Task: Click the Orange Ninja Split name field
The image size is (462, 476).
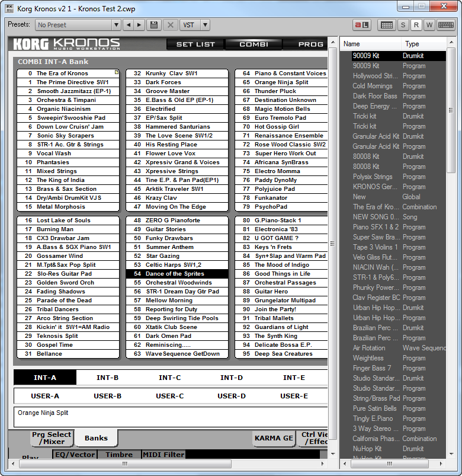Action: coord(171,417)
